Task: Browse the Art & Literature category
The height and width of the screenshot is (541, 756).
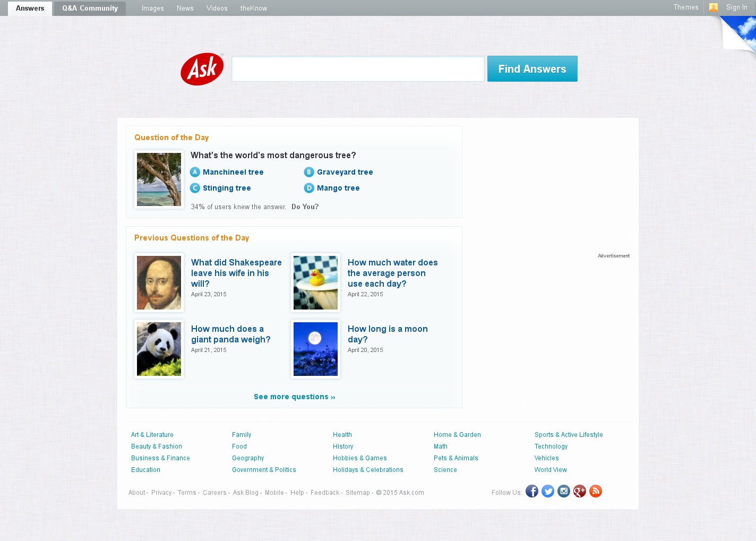Action: (152, 435)
